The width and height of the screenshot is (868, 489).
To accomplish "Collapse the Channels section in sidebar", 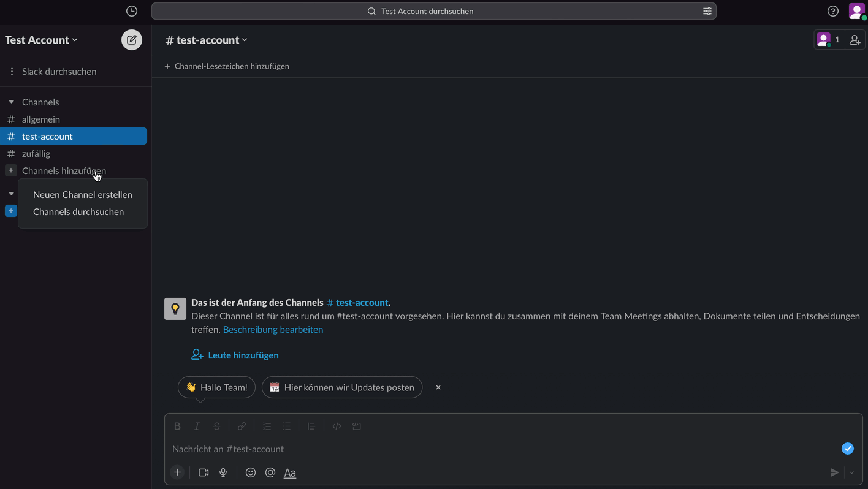I will (x=11, y=102).
